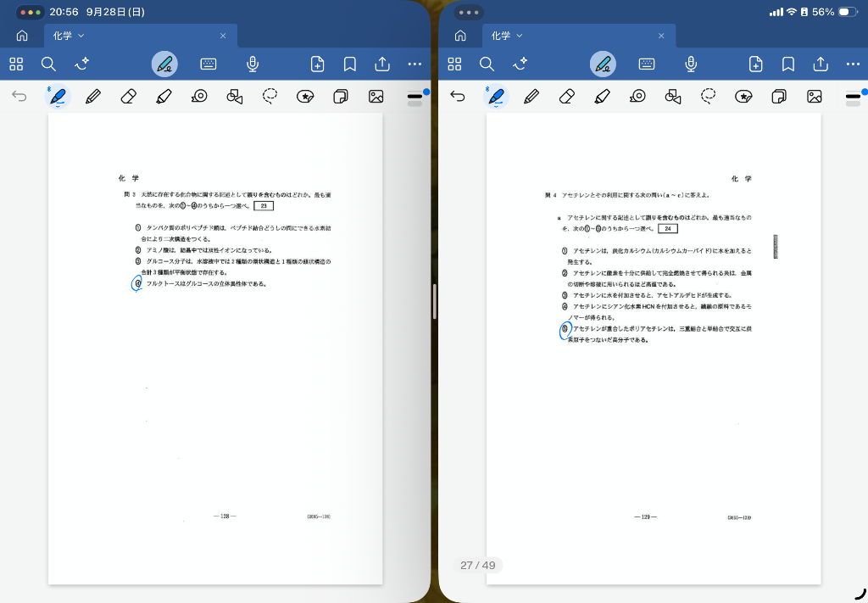Toggle keyboard text mode in left window
Viewport: 868px width, 603px height.
208,64
